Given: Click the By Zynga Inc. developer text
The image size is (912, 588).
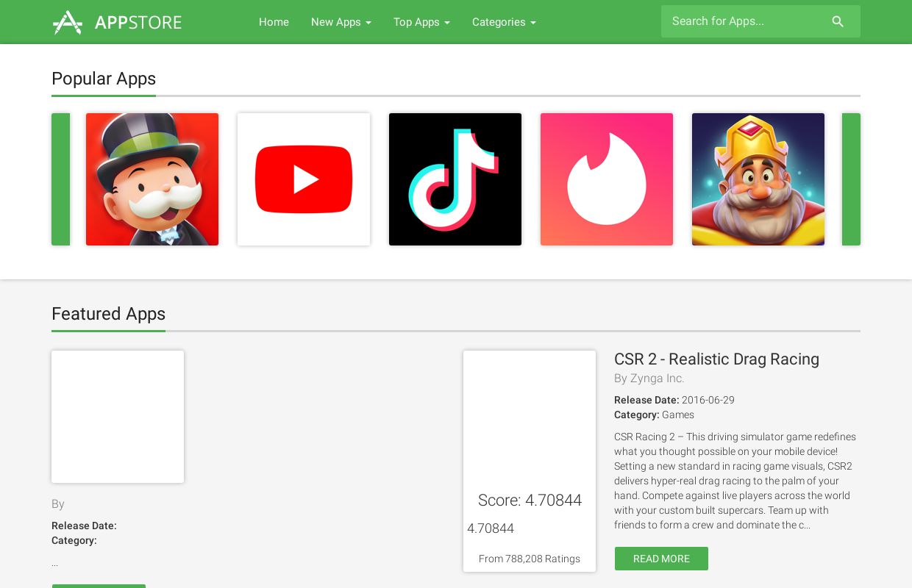Looking at the screenshot, I should (649, 379).
